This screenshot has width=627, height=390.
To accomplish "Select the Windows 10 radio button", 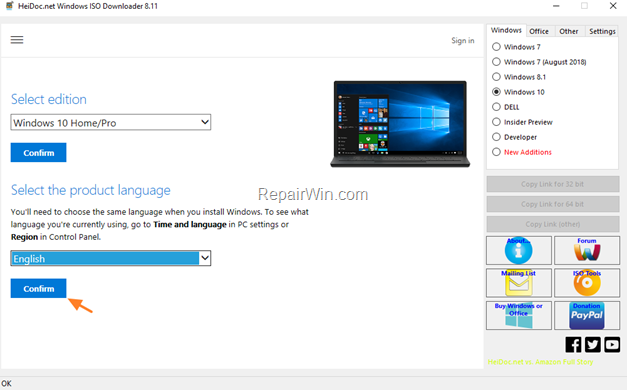I will [496, 92].
